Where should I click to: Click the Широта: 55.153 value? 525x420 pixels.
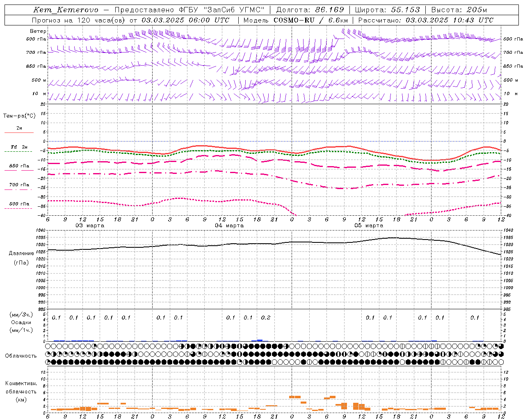point(388,10)
